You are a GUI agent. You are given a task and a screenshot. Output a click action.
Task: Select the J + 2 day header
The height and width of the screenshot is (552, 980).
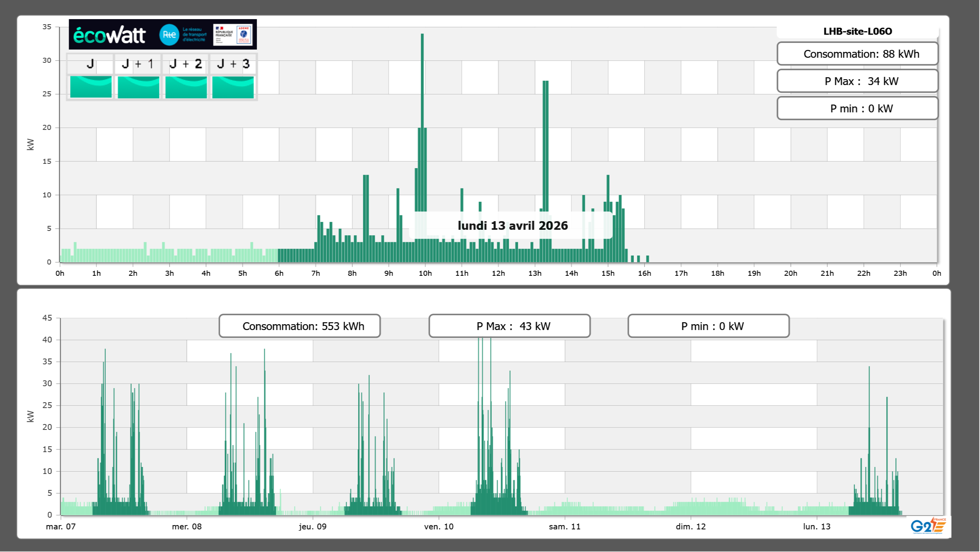(186, 64)
